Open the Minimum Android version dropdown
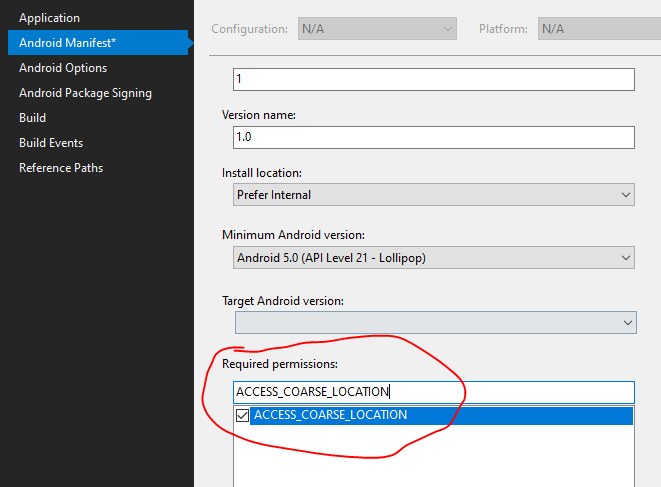 click(x=434, y=258)
